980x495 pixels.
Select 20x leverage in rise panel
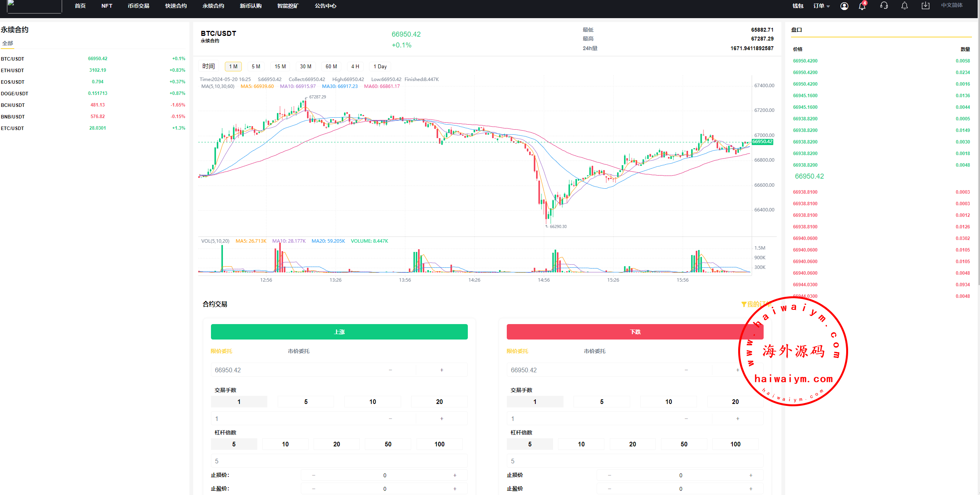pyautogui.click(x=336, y=444)
